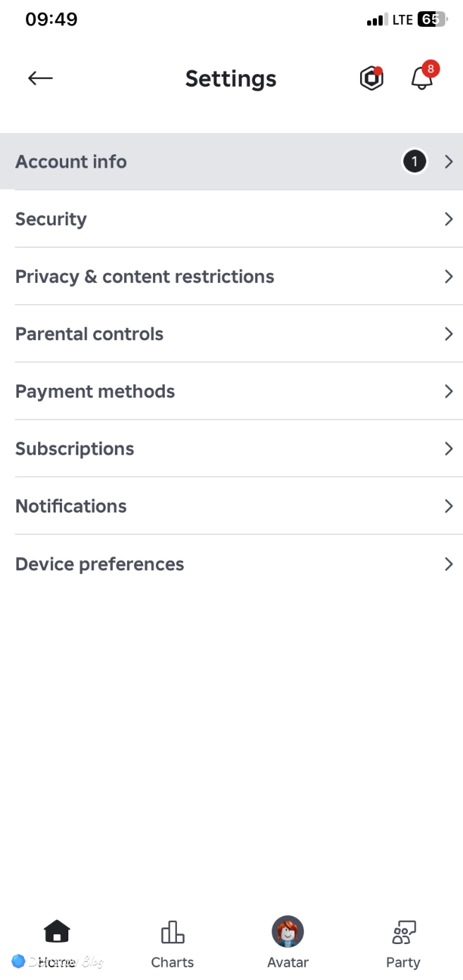Tap the back arrow icon

(x=40, y=78)
